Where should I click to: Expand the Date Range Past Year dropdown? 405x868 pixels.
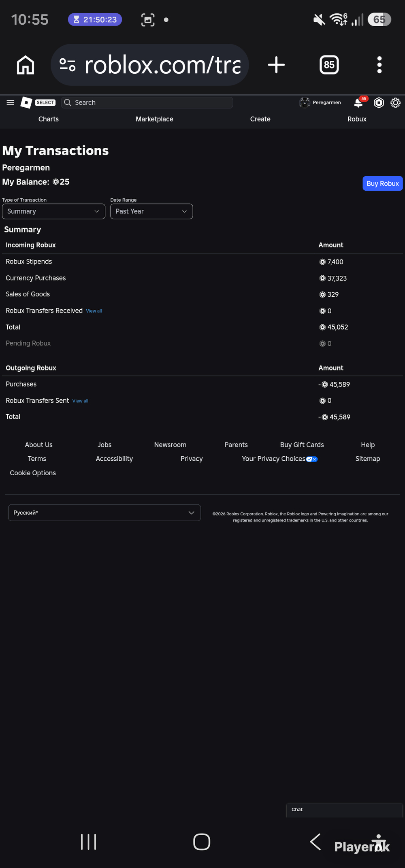coord(151,211)
